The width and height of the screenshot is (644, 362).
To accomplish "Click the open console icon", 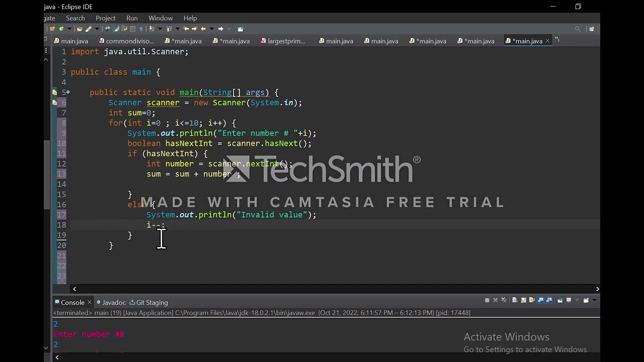I will [x=586, y=300].
